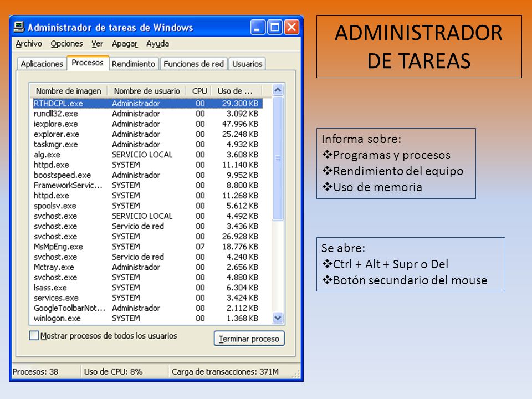Sort by Uso de memory column header

pos(237,91)
